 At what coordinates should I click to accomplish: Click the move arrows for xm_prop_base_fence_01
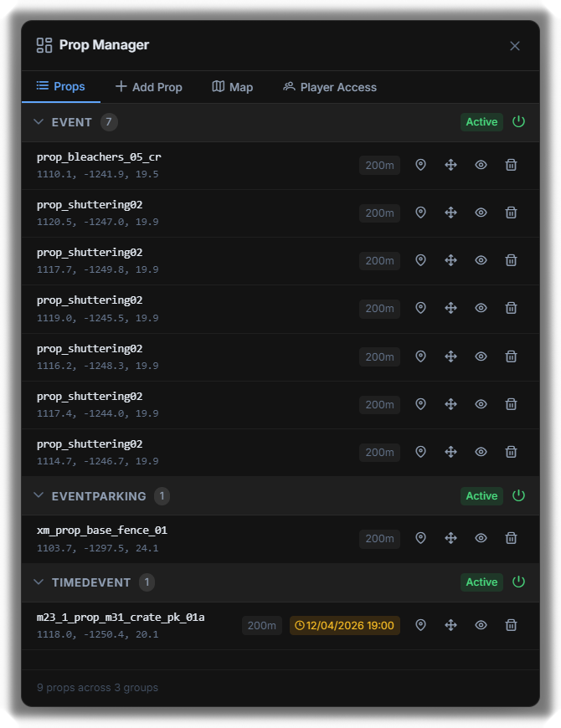(x=450, y=538)
